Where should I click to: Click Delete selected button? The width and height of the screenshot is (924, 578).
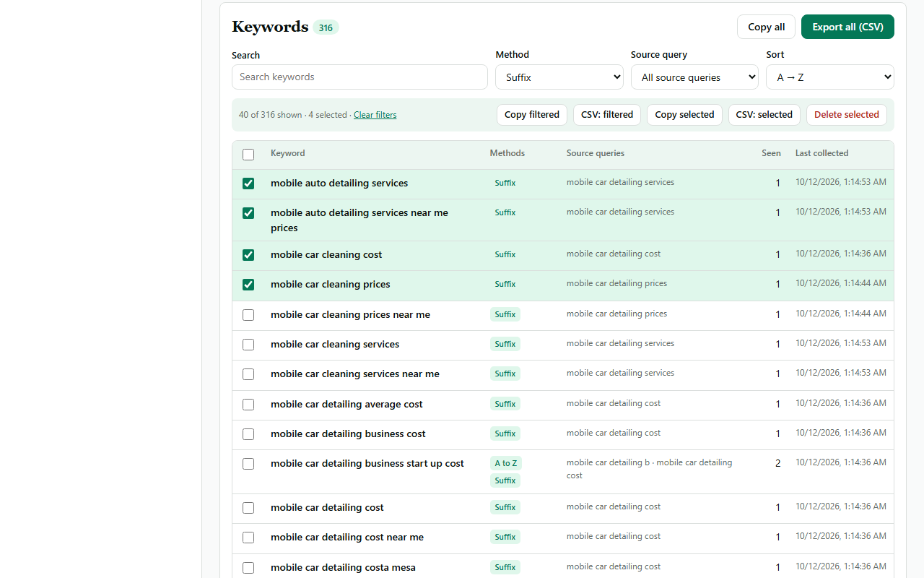[x=847, y=115]
